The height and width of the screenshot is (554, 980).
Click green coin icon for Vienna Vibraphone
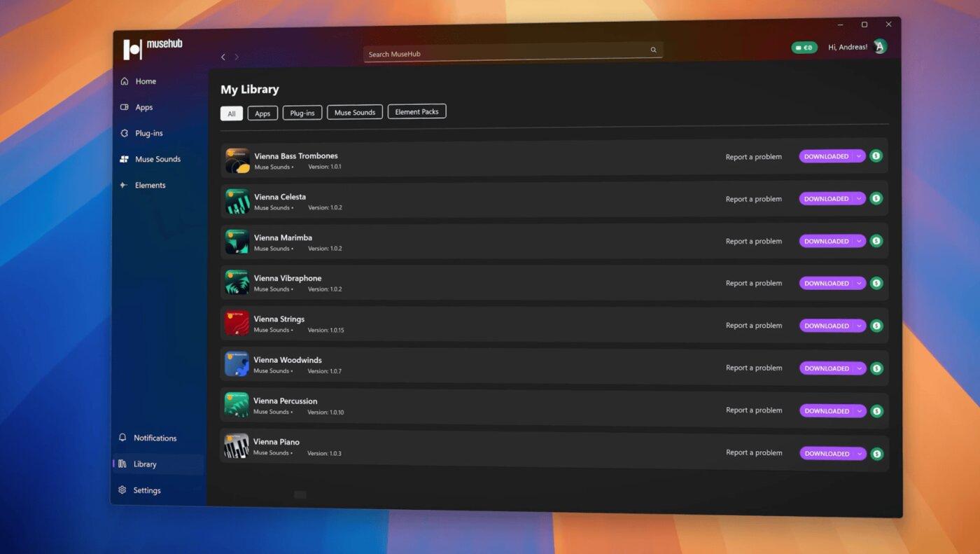[876, 283]
